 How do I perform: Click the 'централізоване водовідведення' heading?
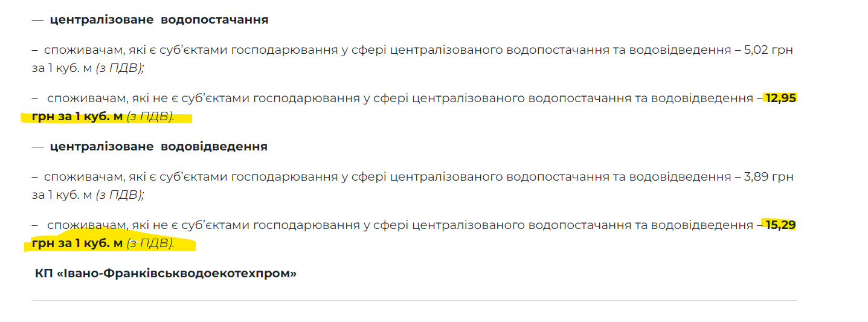pos(158,147)
